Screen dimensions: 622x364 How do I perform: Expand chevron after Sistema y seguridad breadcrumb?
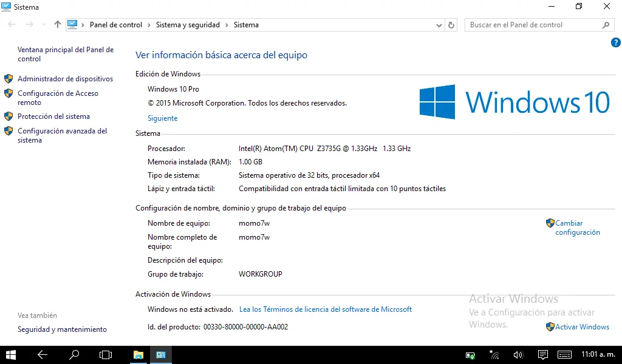(x=227, y=25)
